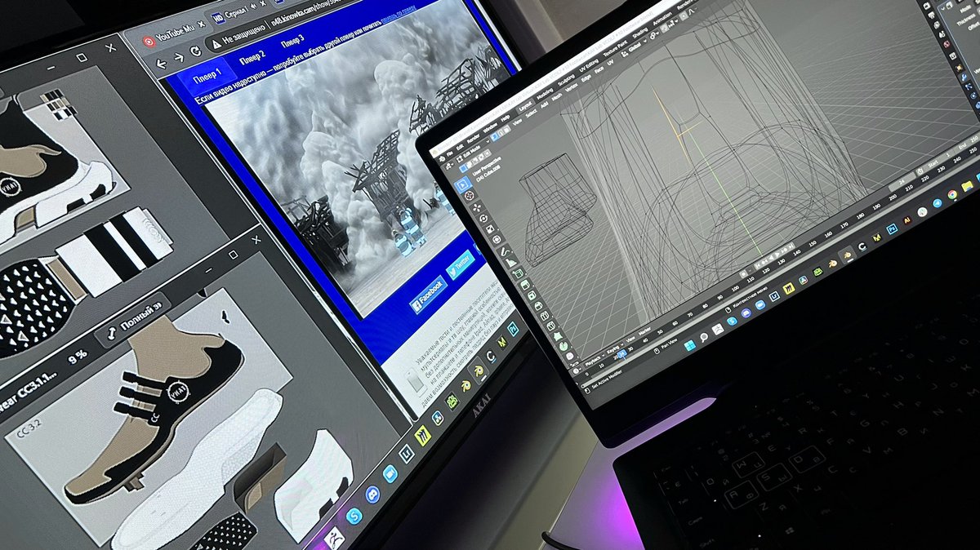This screenshot has width=980, height=550.
Task: Switch to the UV Editing workspace tab
Action: click(x=589, y=65)
